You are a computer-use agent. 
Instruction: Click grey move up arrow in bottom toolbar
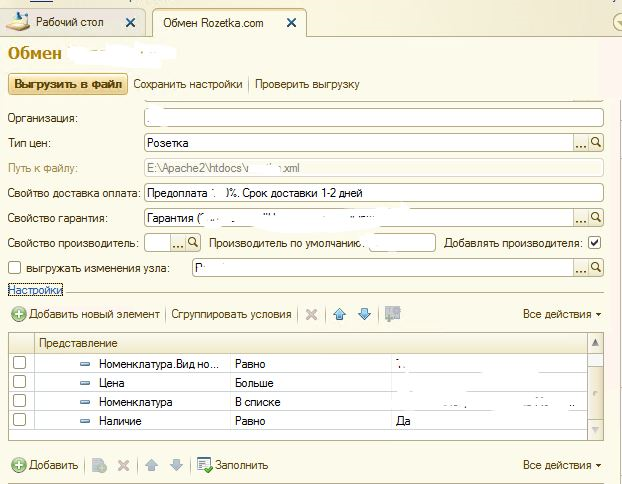[x=152, y=465]
